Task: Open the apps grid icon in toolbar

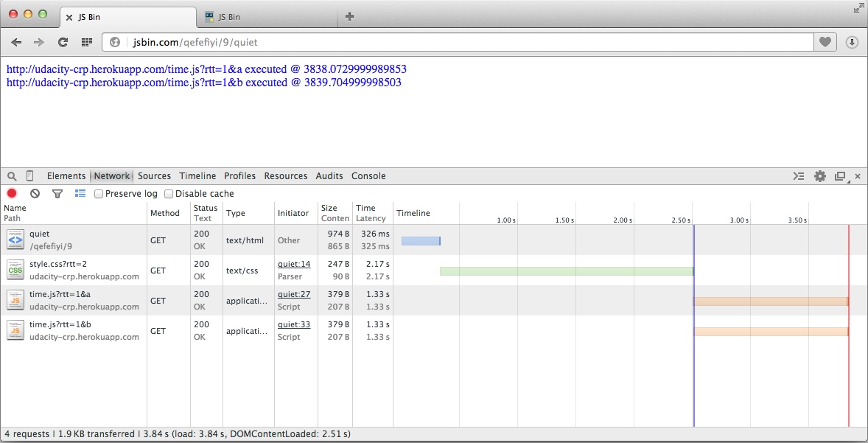Action: point(87,43)
